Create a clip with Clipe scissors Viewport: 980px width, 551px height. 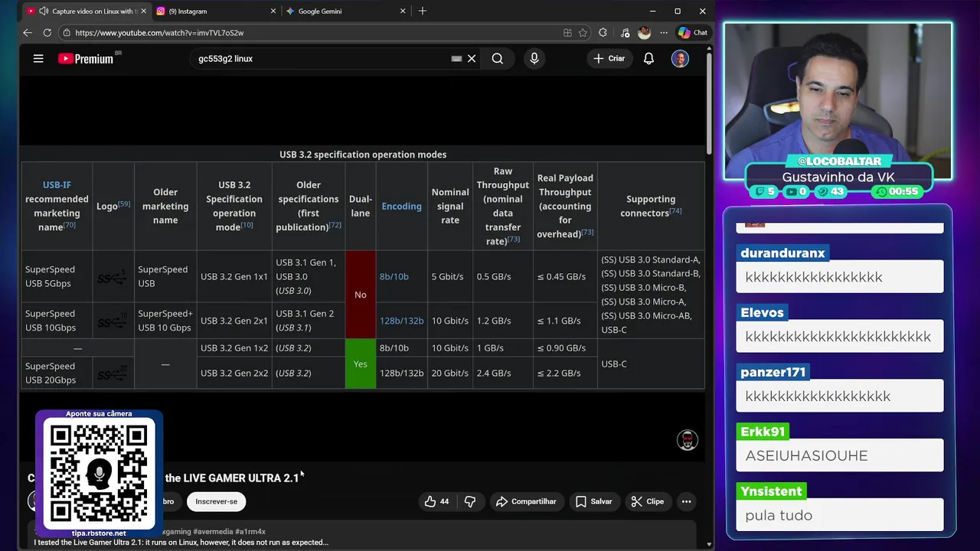coord(647,501)
